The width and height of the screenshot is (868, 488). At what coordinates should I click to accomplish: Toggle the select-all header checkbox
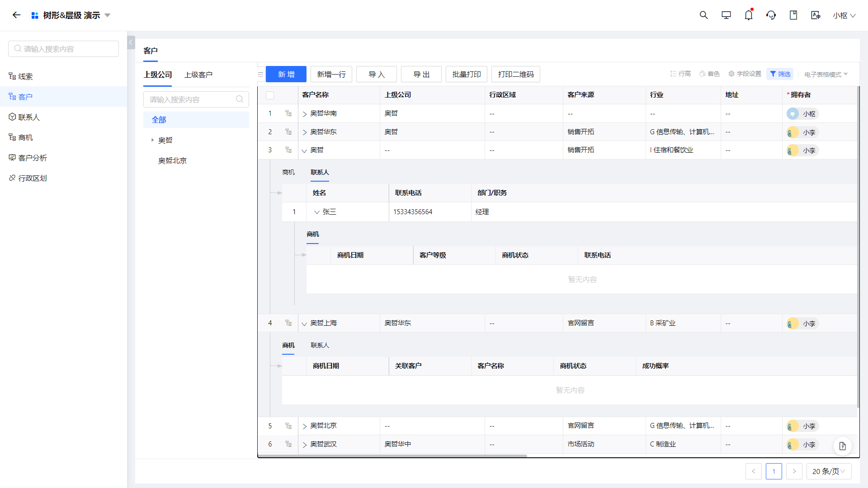point(270,95)
